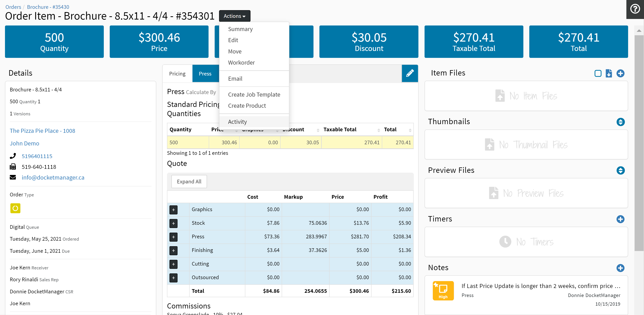Click the Expand All button

pyautogui.click(x=189, y=181)
